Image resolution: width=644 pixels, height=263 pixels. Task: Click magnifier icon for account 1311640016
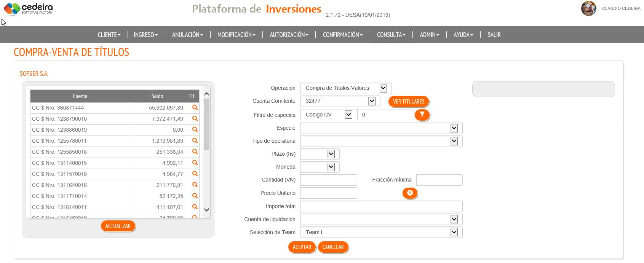pos(195,185)
